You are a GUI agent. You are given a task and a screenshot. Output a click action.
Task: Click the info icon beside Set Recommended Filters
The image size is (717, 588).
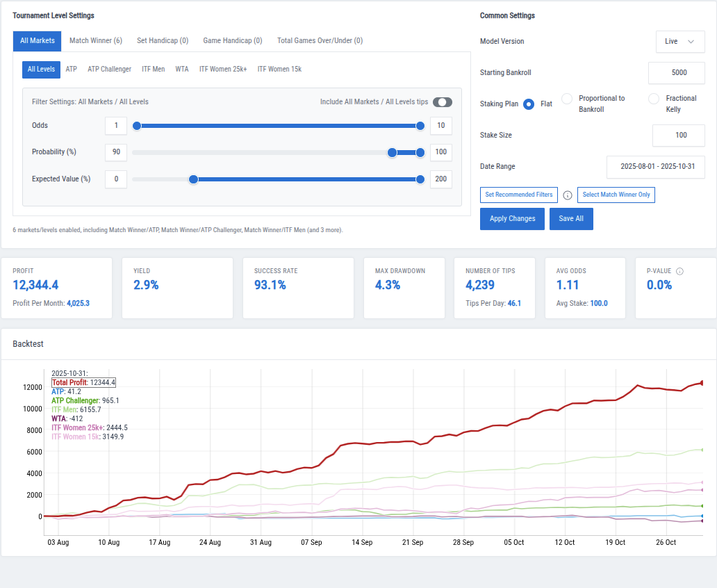pyautogui.click(x=568, y=195)
